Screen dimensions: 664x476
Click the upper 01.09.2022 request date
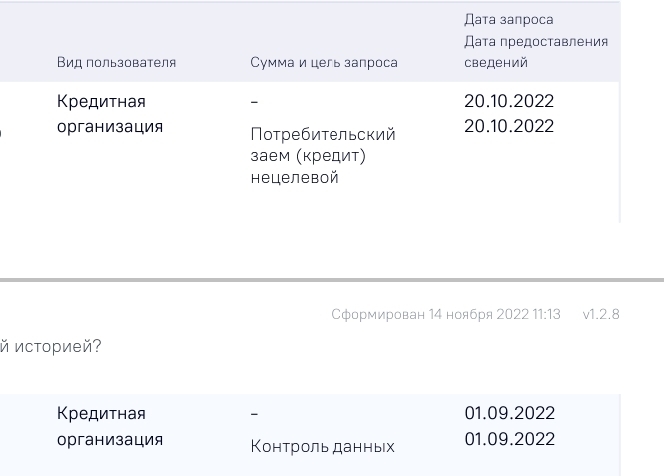pos(509,413)
